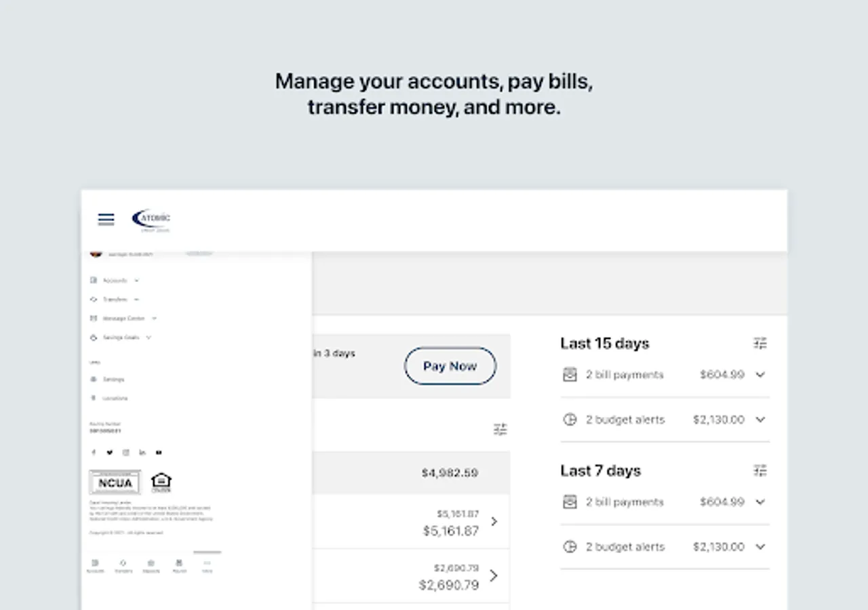
Task: Open the filter icon for Last 15 days
Action: pyautogui.click(x=760, y=343)
